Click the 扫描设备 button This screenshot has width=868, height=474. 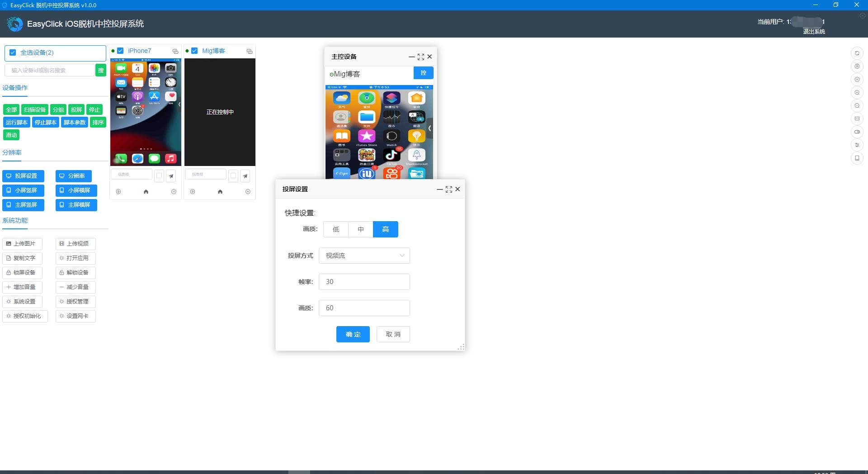point(35,109)
